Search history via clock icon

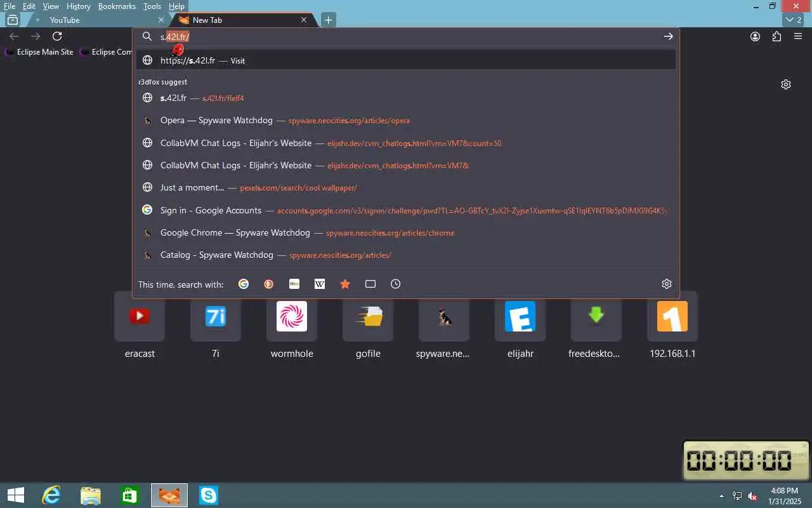(396, 284)
